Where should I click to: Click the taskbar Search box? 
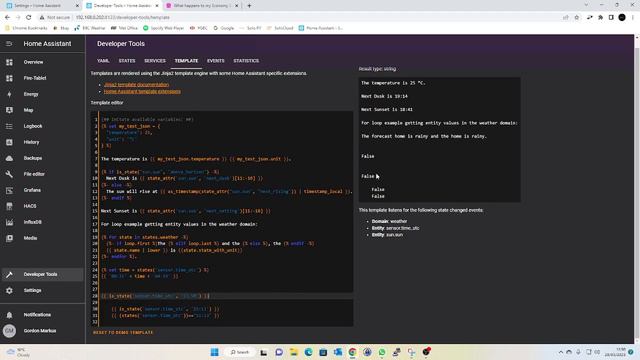[240, 352]
